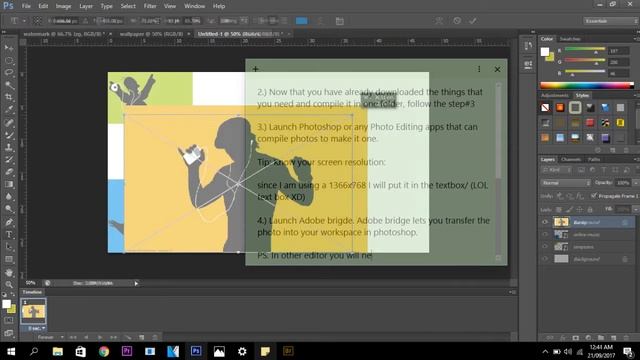This screenshot has width=640, height=360.
Task: Add a new sticky note with plus icon
Action: pos(256,69)
